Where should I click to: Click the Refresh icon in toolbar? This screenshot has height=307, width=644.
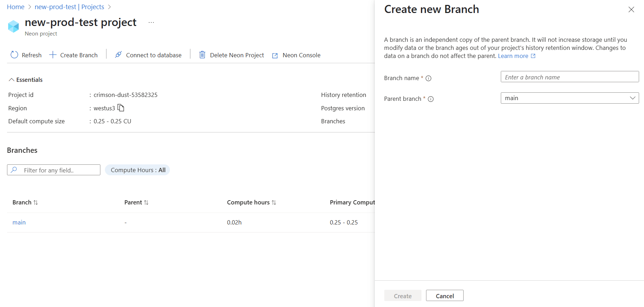click(14, 55)
